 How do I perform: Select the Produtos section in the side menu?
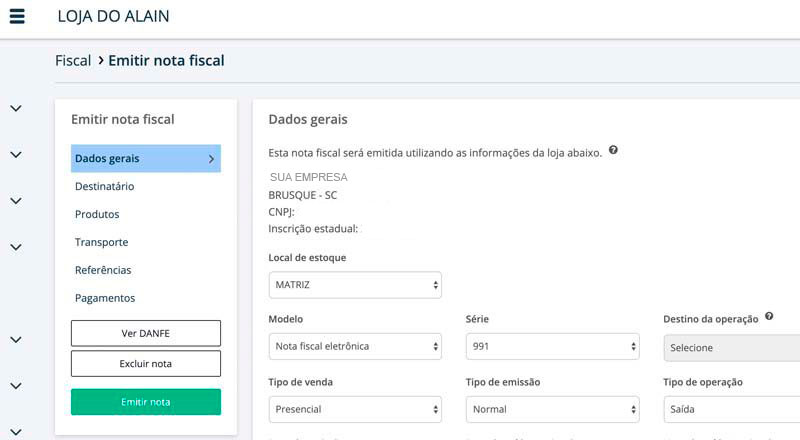97,214
